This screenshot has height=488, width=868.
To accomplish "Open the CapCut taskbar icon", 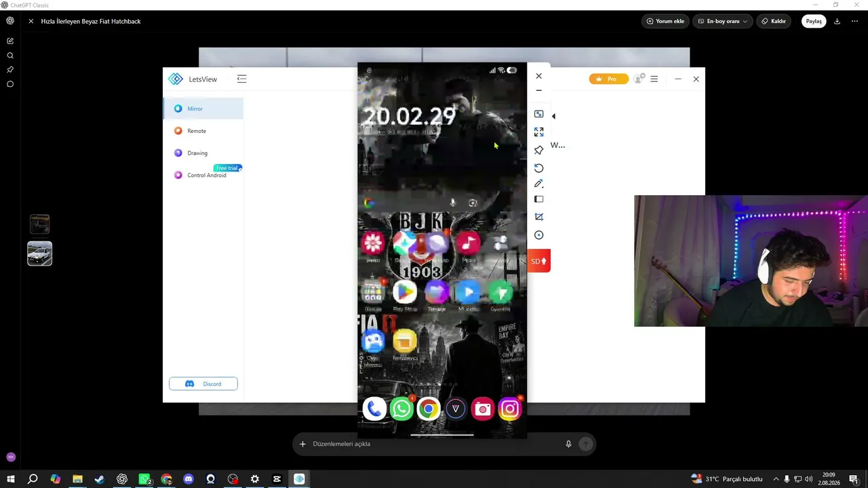I will pos(277,479).
